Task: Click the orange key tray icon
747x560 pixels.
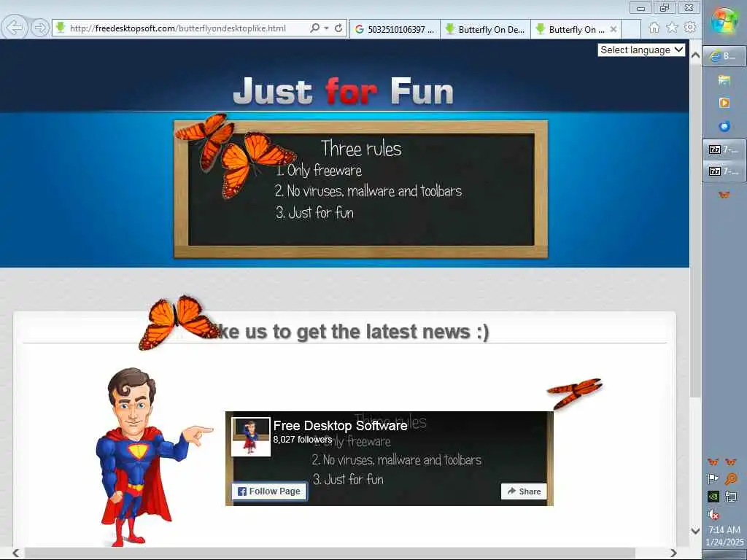Action: [731, 478]
